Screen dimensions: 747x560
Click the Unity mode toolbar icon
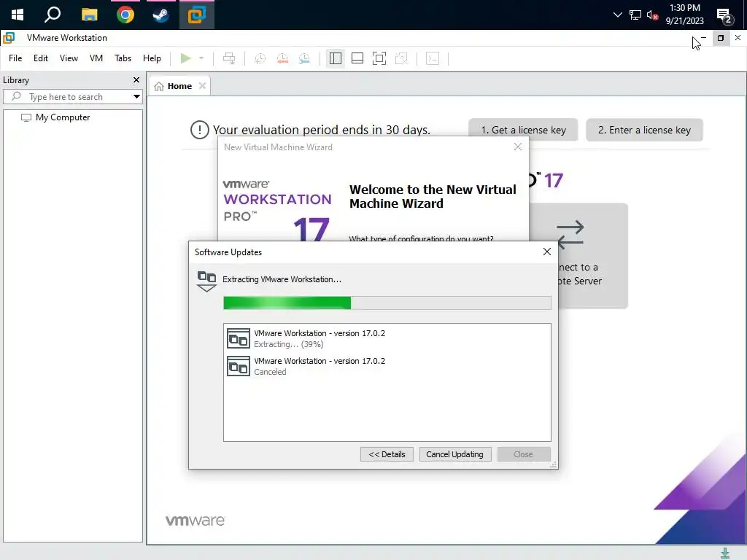click(402, 58)
